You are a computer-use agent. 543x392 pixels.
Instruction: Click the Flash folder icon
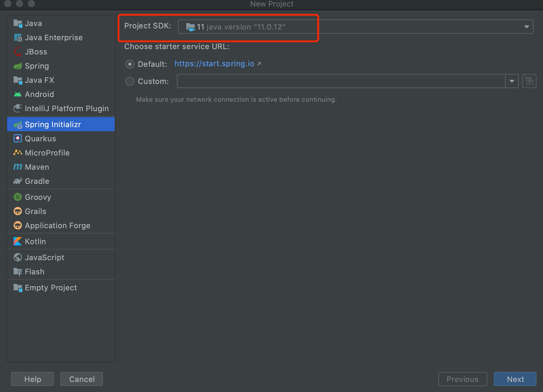tap(18, 272)
